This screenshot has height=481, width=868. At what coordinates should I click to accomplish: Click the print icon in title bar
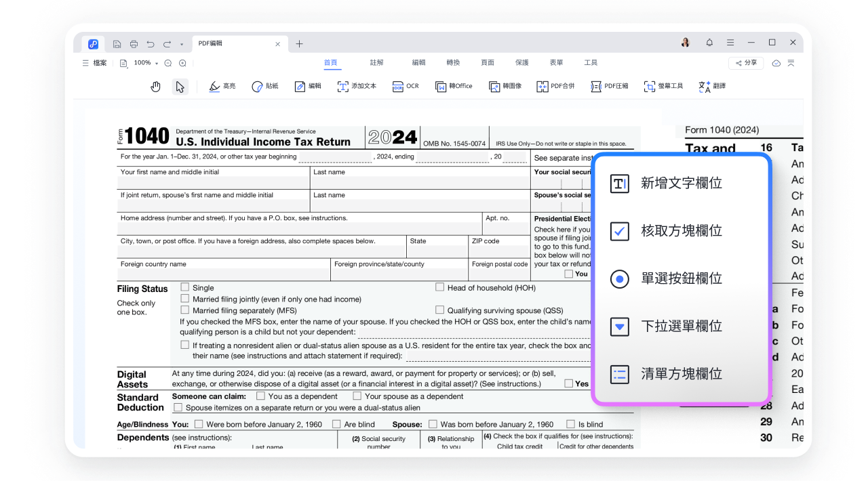(134, 44)
